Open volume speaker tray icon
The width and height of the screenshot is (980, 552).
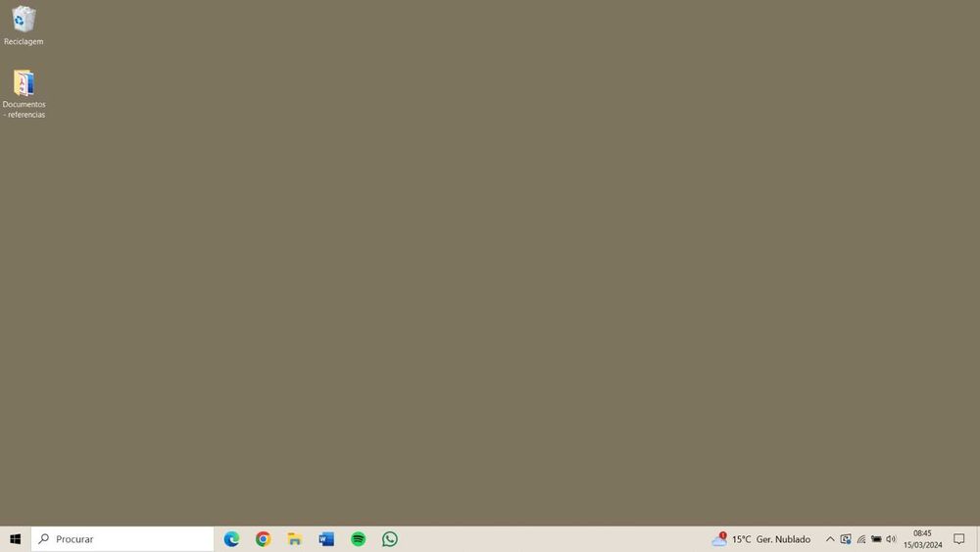(x=891, y=539)
